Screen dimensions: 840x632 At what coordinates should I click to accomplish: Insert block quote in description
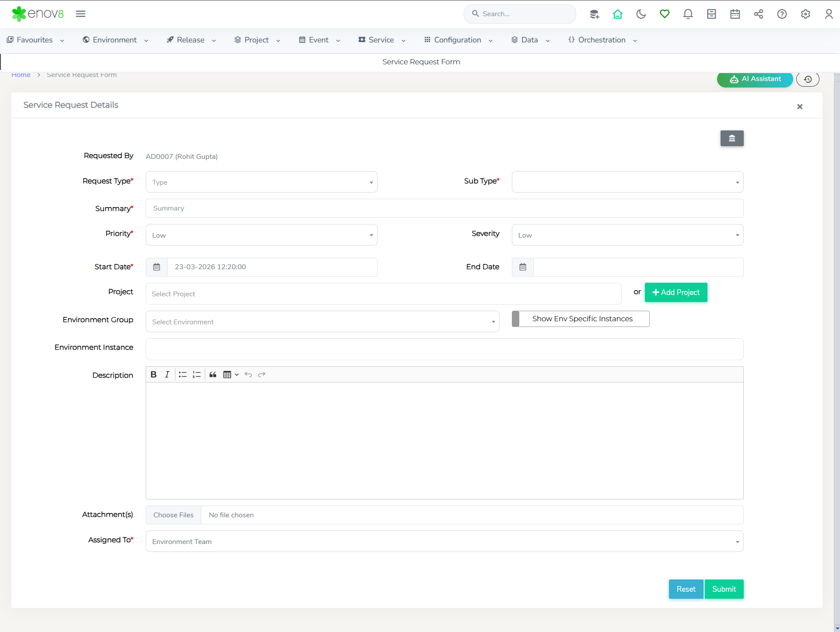click(213, 375)
